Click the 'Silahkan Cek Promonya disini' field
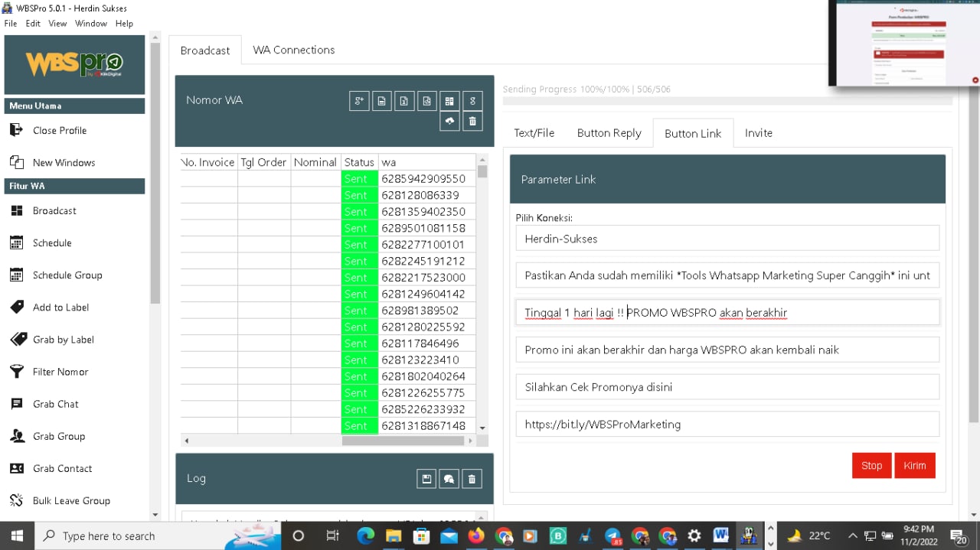Viewport: 980px width, 550px height. point(727,387)
